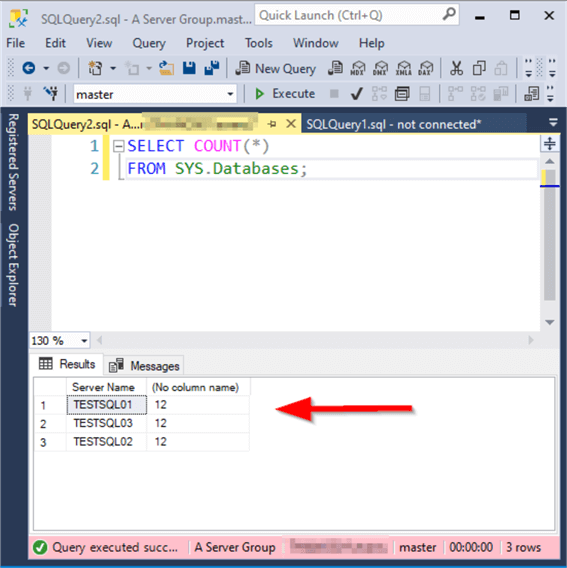Screen dimensions: 567x568
Task: Open the 130 % zoom dropdown
Action: click(x=84, y=341)
